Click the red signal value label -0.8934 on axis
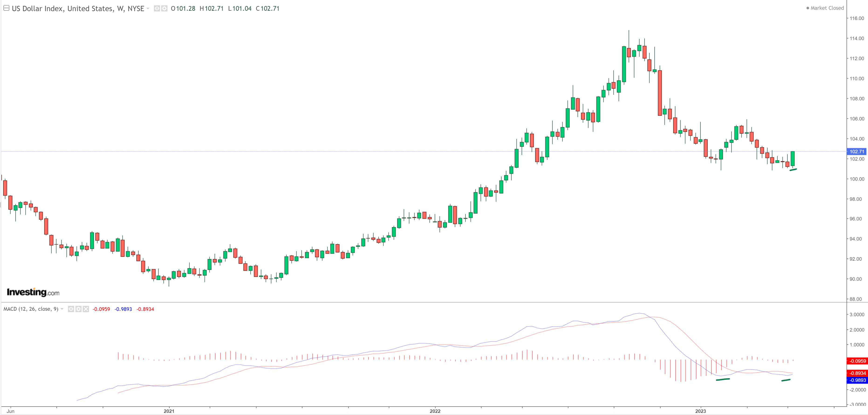 pyautogui.click(x=857, y=373)
